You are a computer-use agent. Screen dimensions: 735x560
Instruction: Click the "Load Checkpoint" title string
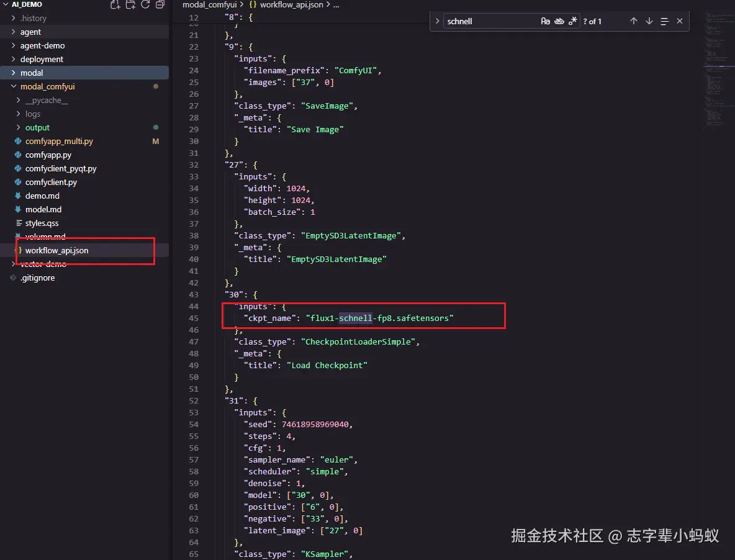(327, 365)
